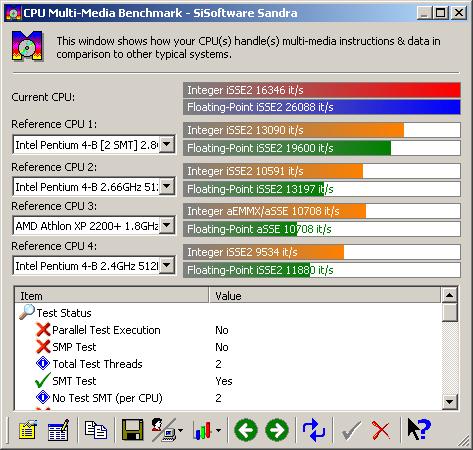The width and height of the screenshot is (473, 450).
Task: Click Floating-Point iSSE2 13197 bar
Action: pyautogui.click(x=322, y=189)
